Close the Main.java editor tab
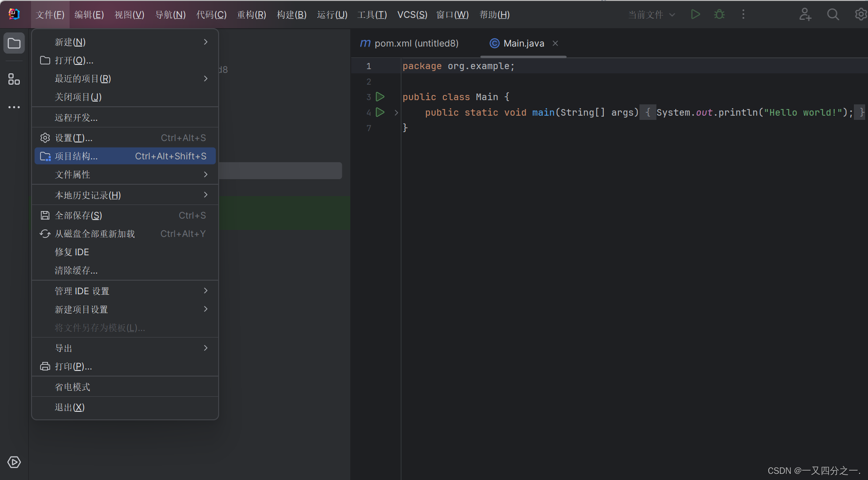 [x=555, y=43]
